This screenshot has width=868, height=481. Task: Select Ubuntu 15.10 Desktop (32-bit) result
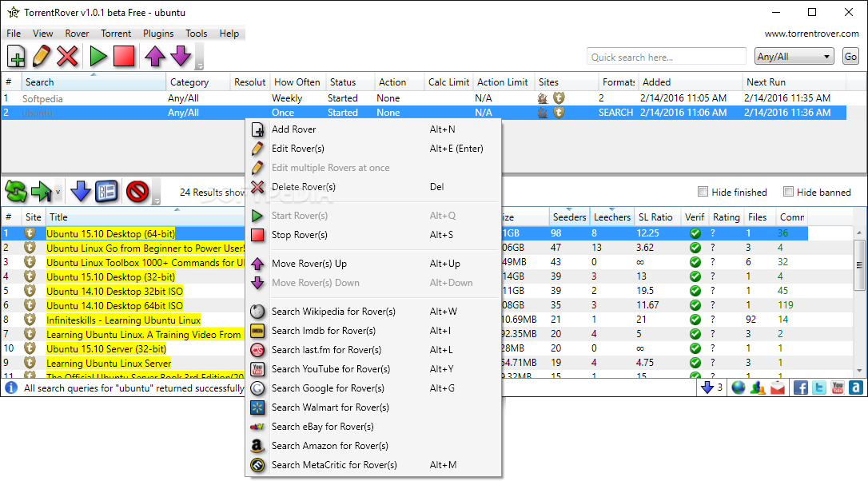click(111, 276)
